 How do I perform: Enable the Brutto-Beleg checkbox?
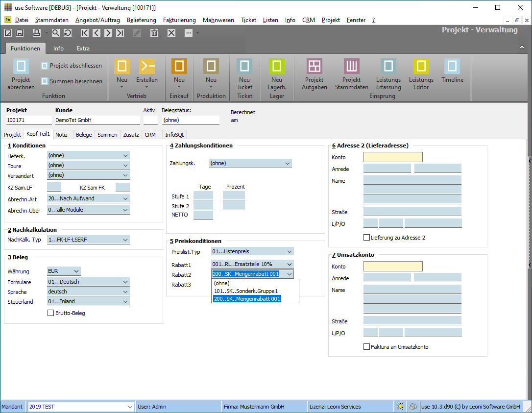point(51,313)
